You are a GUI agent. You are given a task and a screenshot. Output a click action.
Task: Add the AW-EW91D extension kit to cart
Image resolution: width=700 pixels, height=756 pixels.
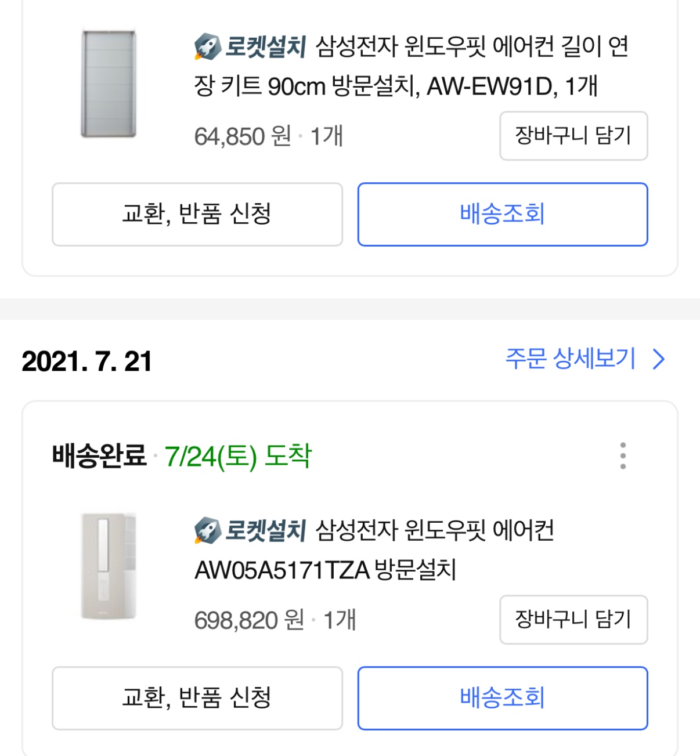pyautogui.click(x=573, y=136)
